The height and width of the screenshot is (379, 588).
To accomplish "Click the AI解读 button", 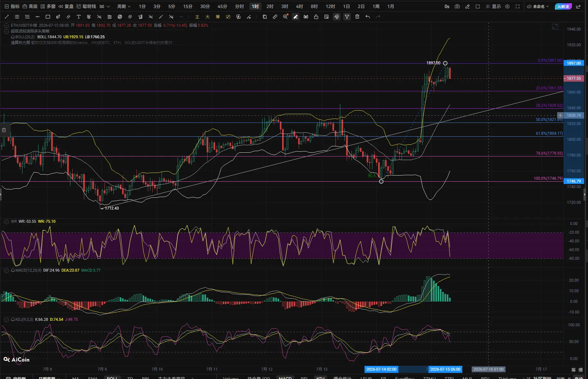I will [563, 6].
